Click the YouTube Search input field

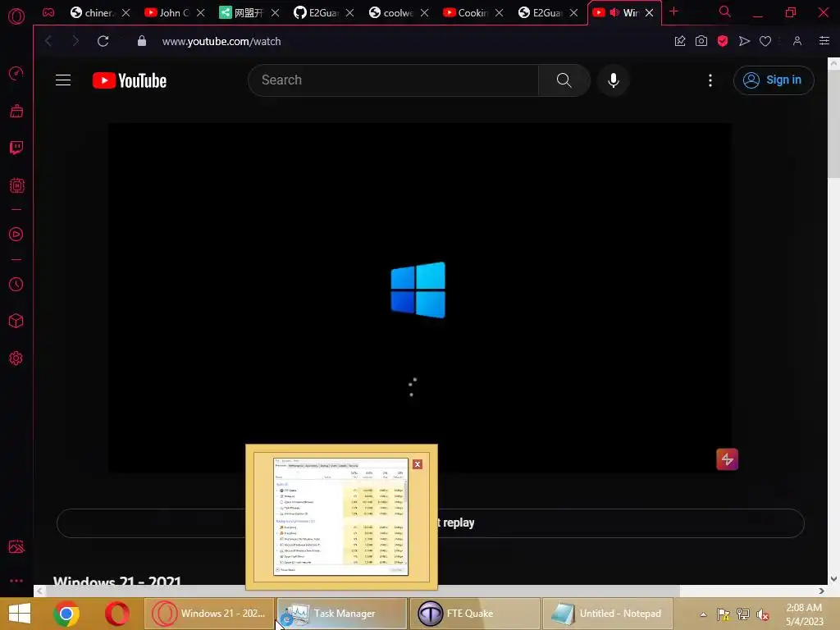pyautogui.click(x=394, y=80)
